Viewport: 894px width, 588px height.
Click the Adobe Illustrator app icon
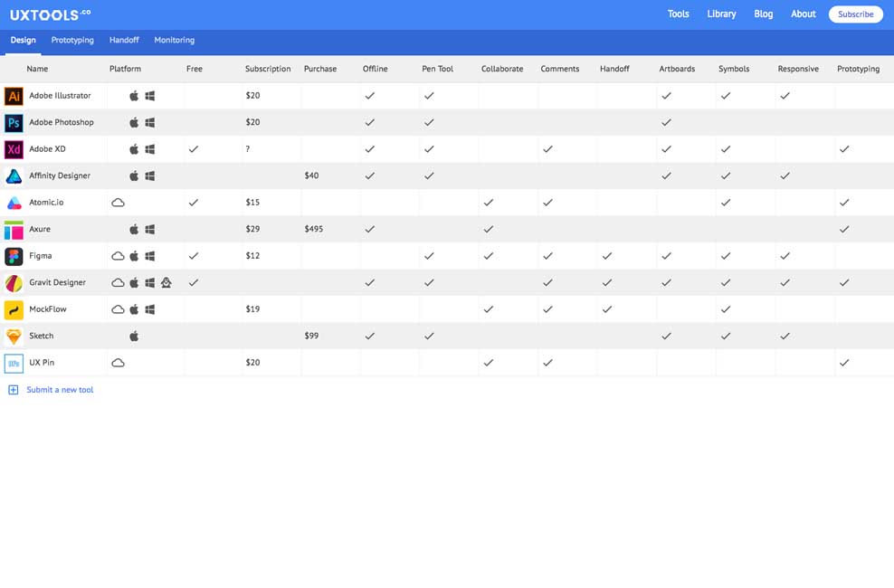[x=14, y=96]
